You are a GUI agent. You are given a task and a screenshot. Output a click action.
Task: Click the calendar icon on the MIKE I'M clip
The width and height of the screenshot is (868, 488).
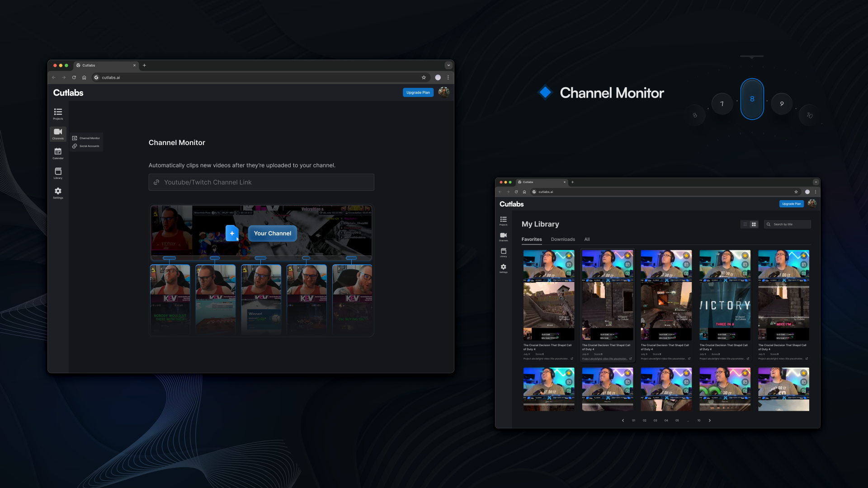coord(804,265)
